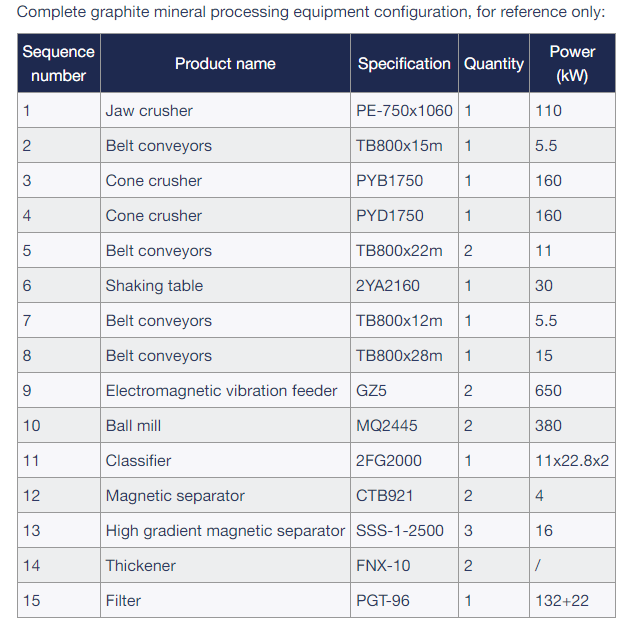Click the "Sequence number" column header
The image size is (633, 625).
point(59,63)
